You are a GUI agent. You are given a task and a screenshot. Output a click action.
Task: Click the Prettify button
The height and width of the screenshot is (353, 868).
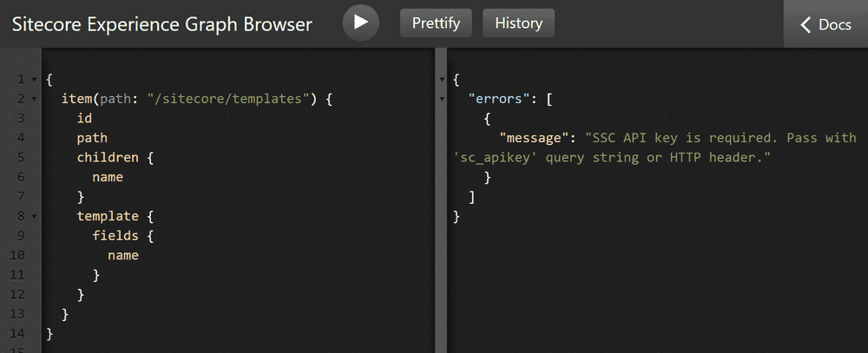coord(437,23)
